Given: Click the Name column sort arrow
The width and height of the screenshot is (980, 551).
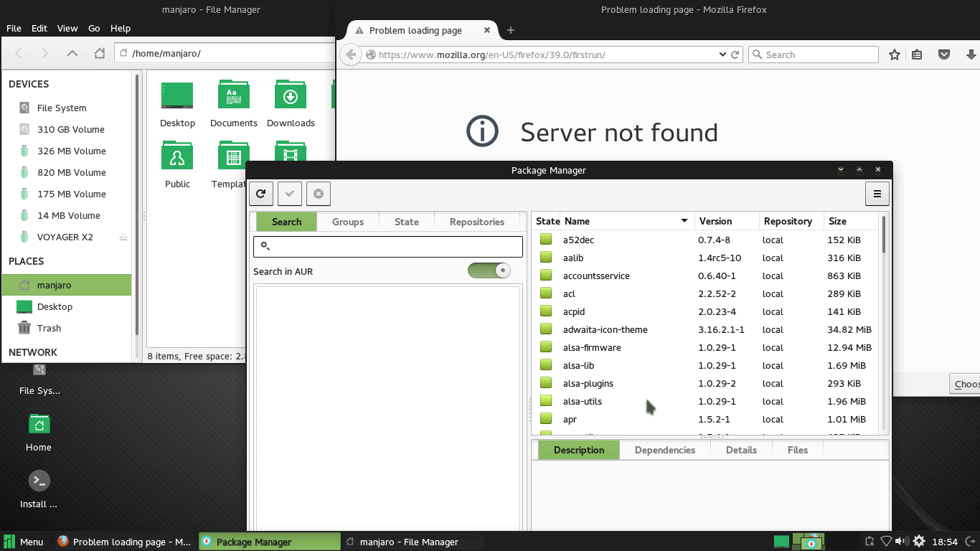Looking at the screenshot, I should point(684,221).
